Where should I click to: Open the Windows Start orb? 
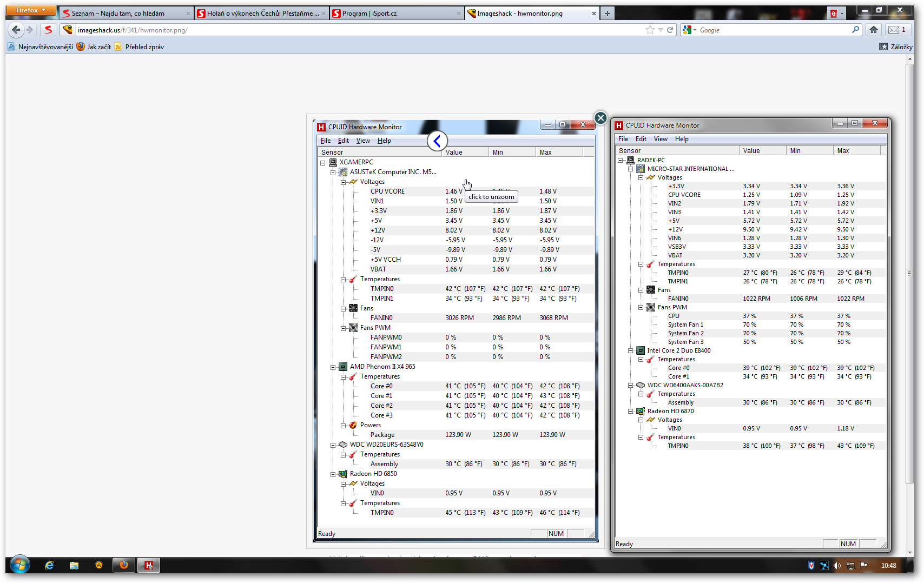point(20,565)
